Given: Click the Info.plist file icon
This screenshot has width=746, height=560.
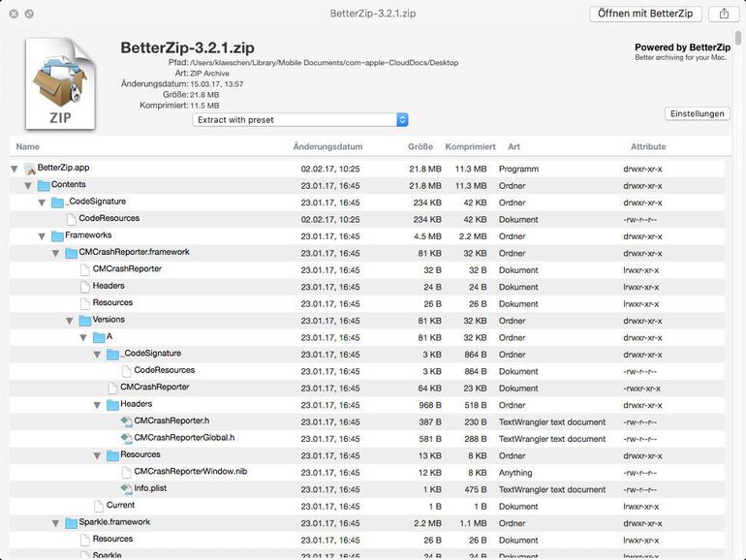Looking at the screenshot, I should (x=126, y=489).
